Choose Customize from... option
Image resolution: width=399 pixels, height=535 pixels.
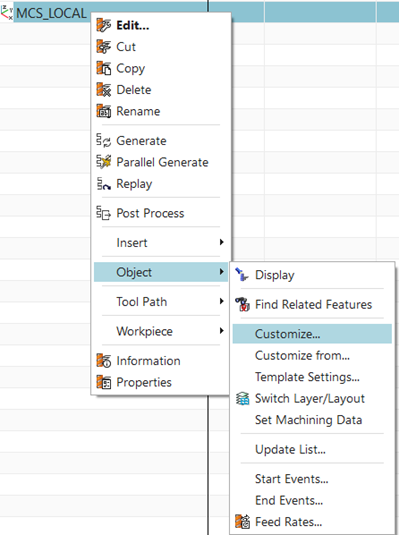(312, 356)
